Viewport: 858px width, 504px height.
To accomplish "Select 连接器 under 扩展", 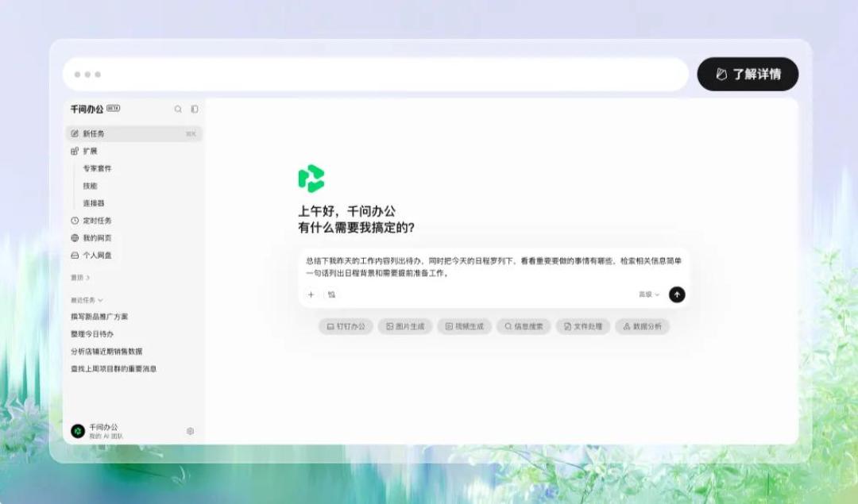I will 94,203.
